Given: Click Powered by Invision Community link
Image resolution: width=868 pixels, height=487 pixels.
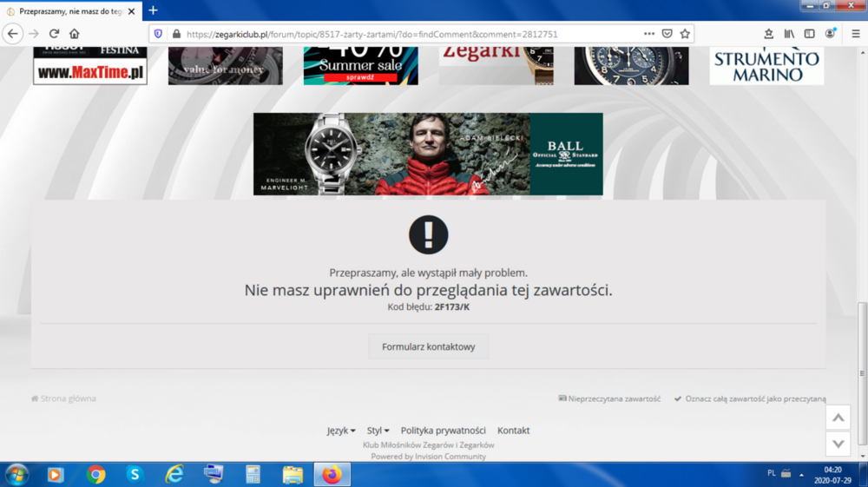Looking at the screenshot, I should (x=429, y=457).
